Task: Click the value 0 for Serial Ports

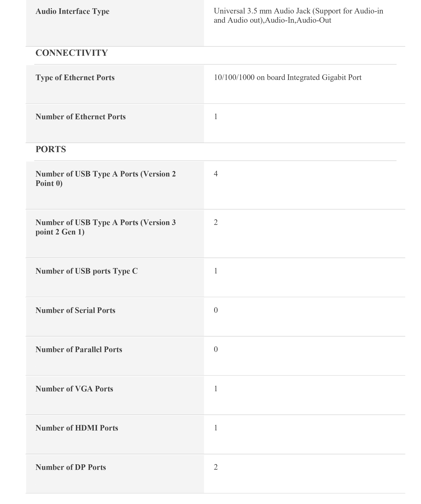Action: click(215, 310)
